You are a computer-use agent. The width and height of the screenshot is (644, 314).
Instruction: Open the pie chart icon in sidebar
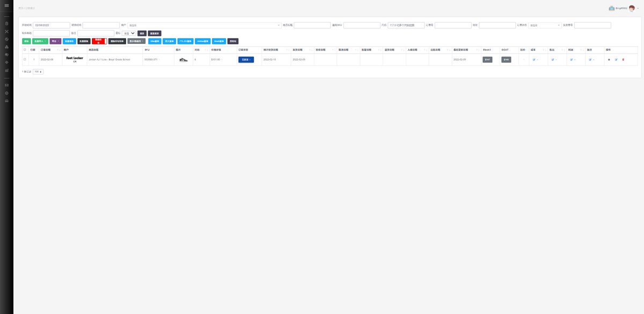[6, 39]
